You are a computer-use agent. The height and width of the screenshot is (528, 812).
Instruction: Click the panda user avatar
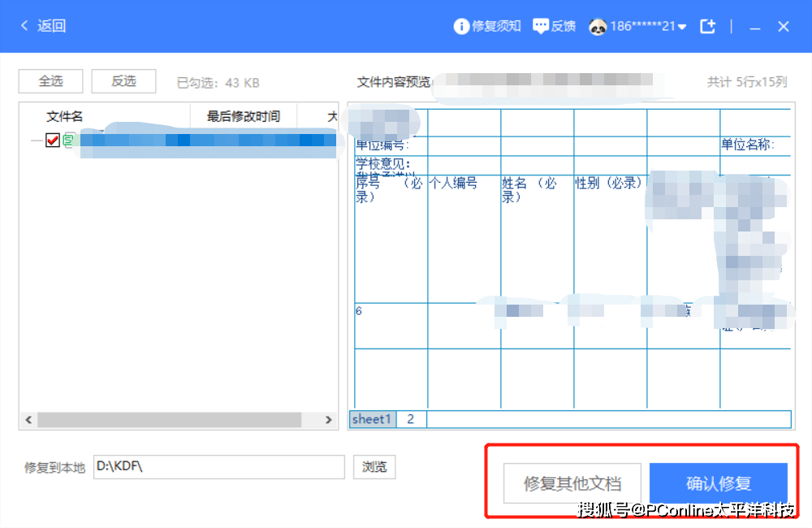point(598,26)
